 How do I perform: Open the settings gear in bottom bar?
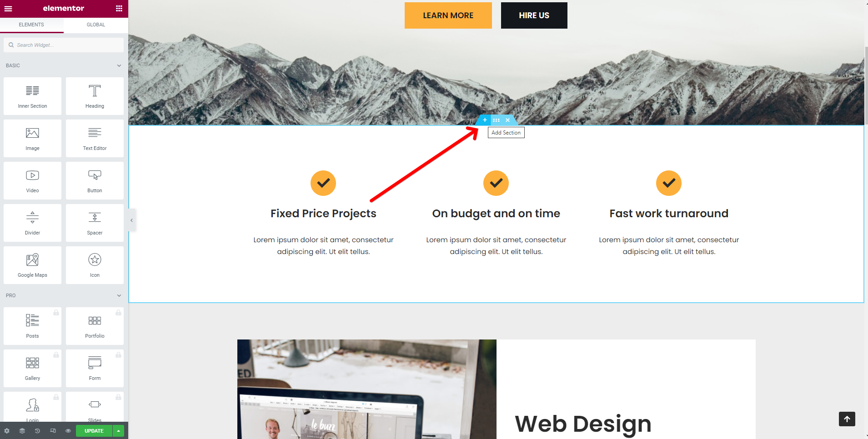point(7,431)
